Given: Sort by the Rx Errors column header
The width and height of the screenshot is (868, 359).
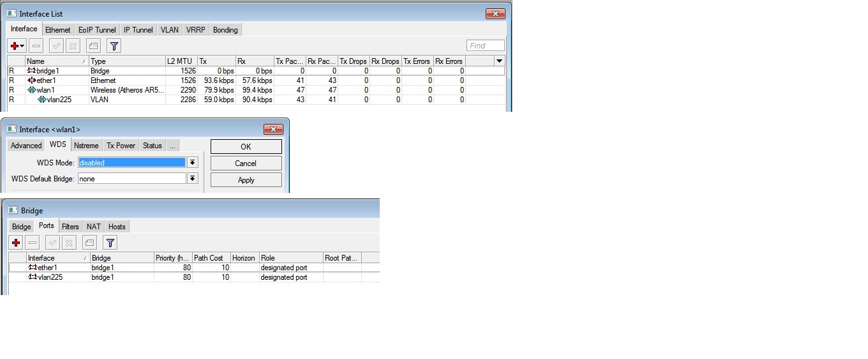Looking at the screenshot, I should click(x=449, y=61).
